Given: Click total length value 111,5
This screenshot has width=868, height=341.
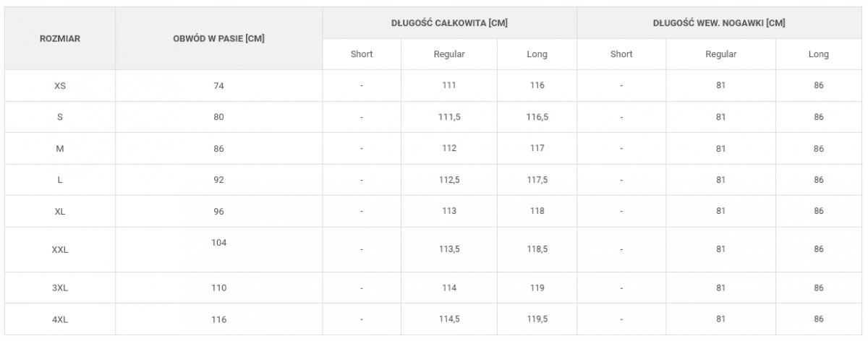Looking at the screenshot, I should click(x=449, y=117).
